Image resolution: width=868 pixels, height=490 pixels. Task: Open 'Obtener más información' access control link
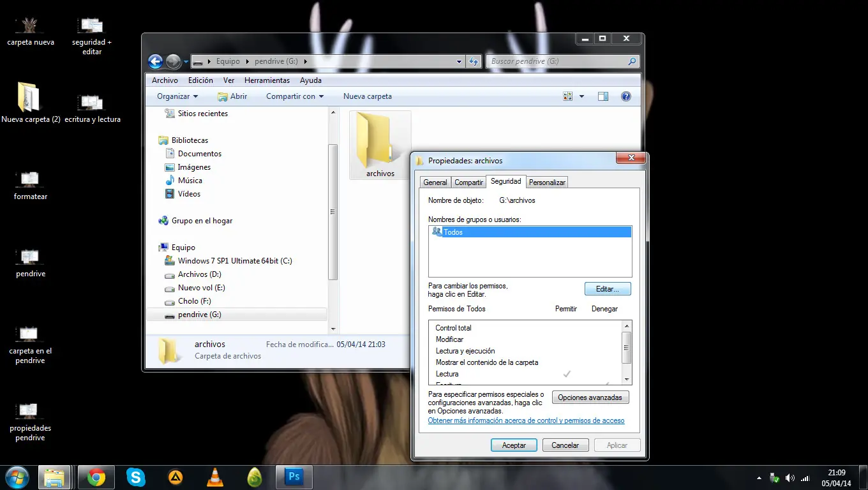coord(526,420)
